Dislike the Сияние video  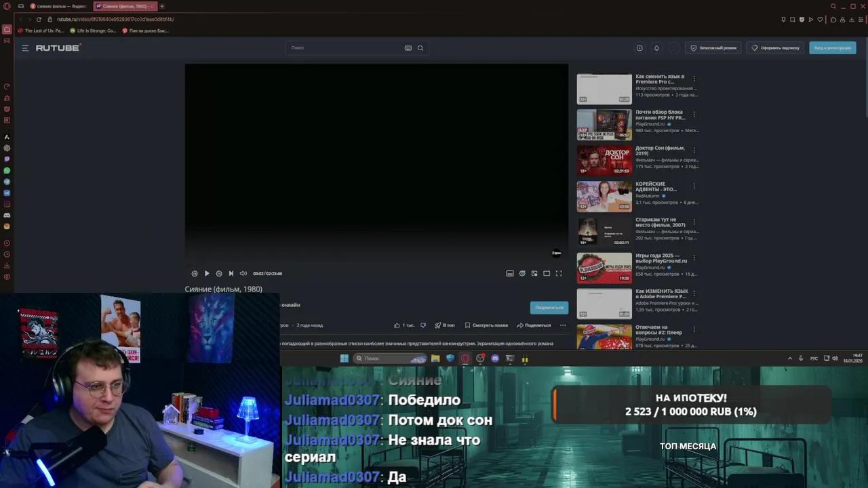click(423, 325)
